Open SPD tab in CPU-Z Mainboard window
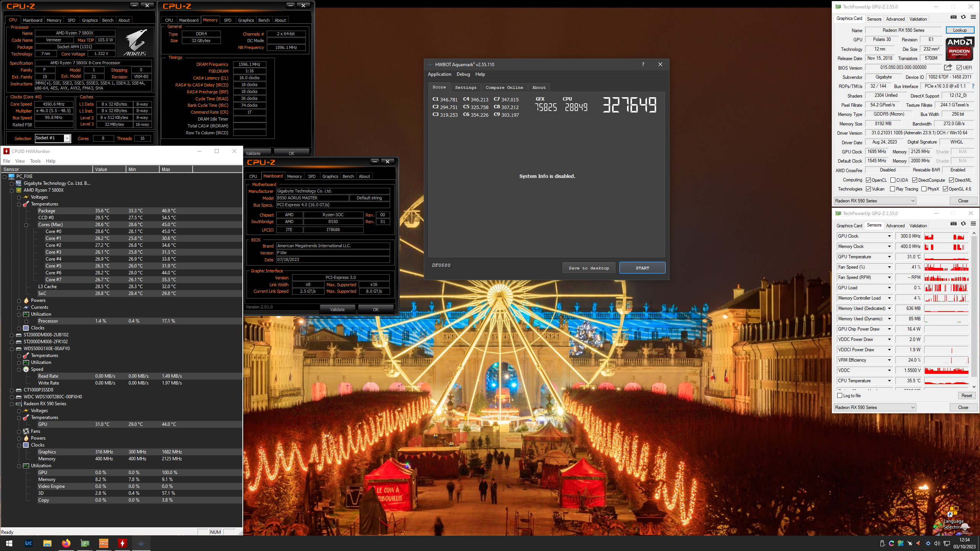The width and height of the screenshot is (980, 551). [312, 176]
